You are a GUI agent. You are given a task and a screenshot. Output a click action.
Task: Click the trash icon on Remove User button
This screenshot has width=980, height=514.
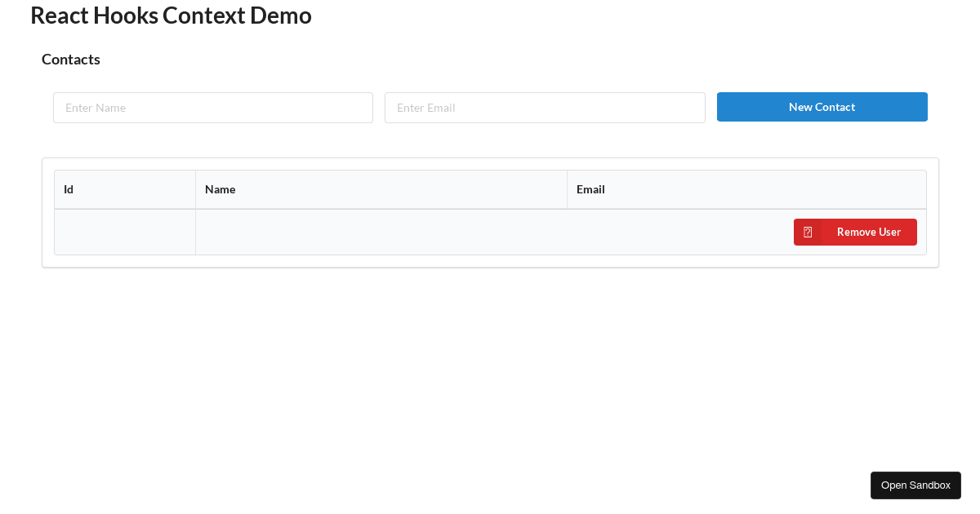pos(808,232)
